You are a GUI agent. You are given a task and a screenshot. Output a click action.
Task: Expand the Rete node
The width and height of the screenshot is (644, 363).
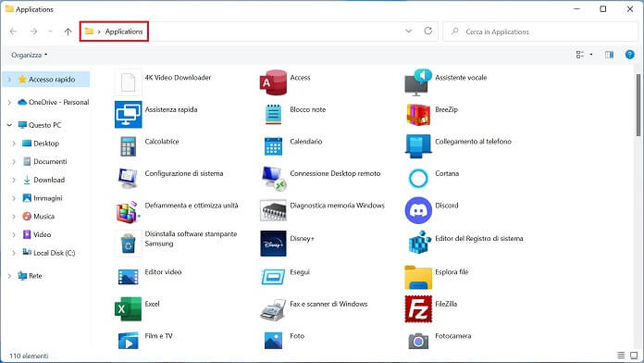(x=9, y=276)
